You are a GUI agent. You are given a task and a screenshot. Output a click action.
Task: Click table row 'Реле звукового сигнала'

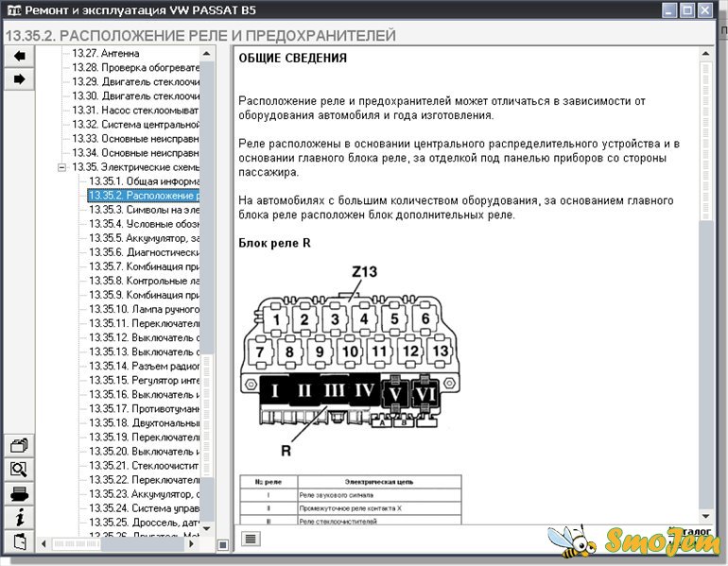[x=351, y=495]
